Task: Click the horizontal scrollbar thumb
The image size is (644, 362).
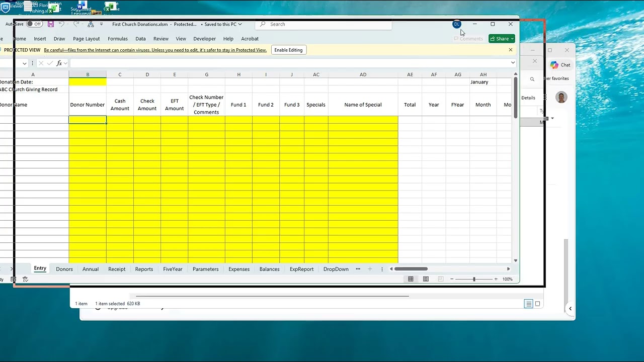Action: point(411,269)
